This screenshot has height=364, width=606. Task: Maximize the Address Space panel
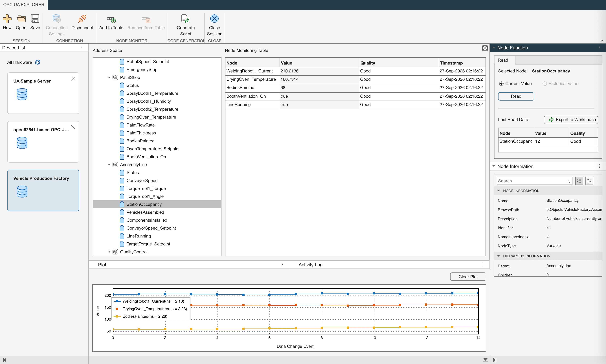(485, 48)
